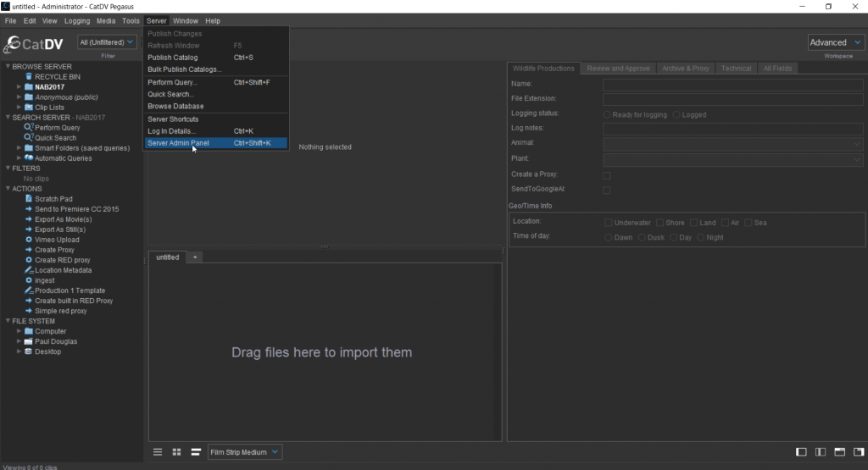Viewport: 868px width, 470px height.
Task: Click the Anonymous (public) folder icon
Action: tap(29, 97)
